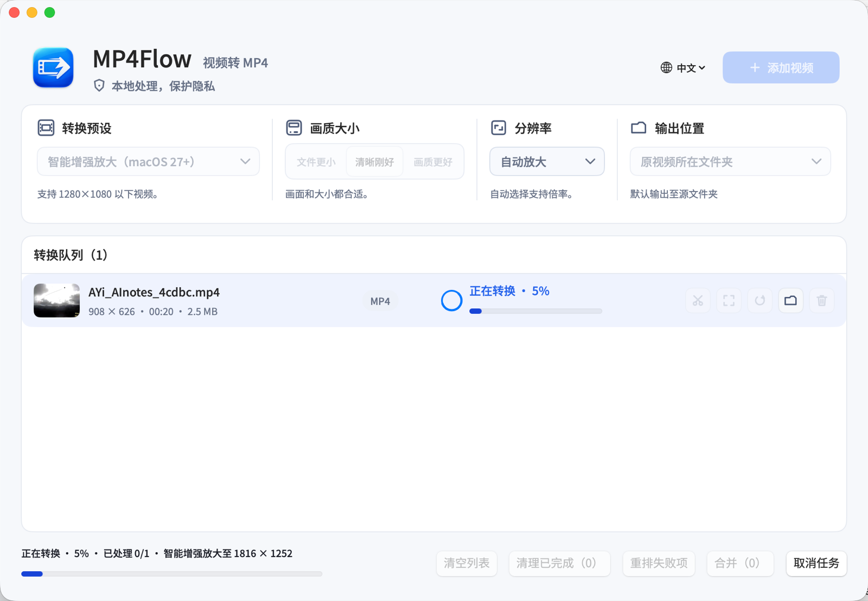Open the 中文 language selector

tap(683, 68)
